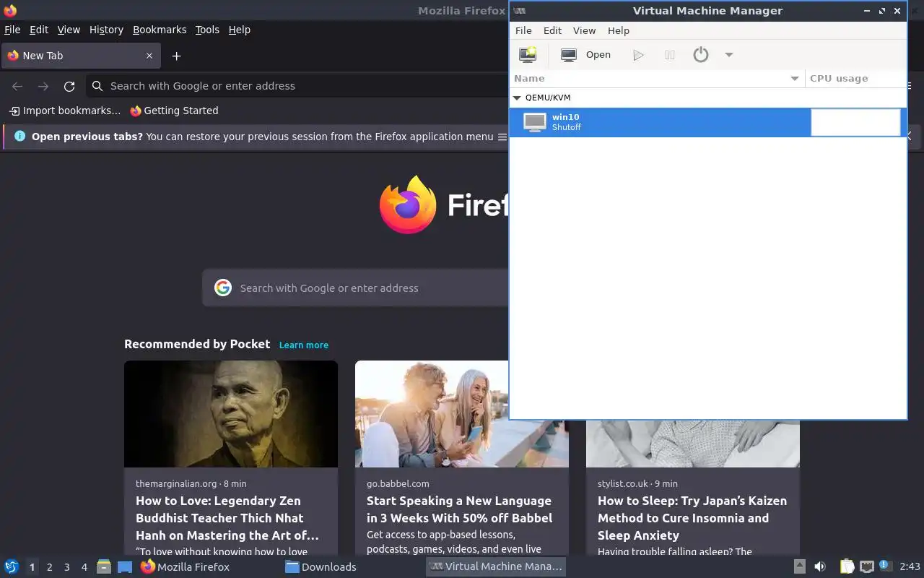Open Firefox Tools menu
Screen dimensions: 924x578
click(207, 30)
